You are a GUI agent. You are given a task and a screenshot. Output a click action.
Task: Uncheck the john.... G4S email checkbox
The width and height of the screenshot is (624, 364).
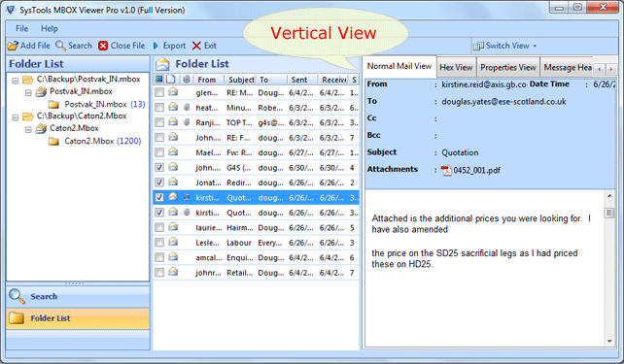159,167
